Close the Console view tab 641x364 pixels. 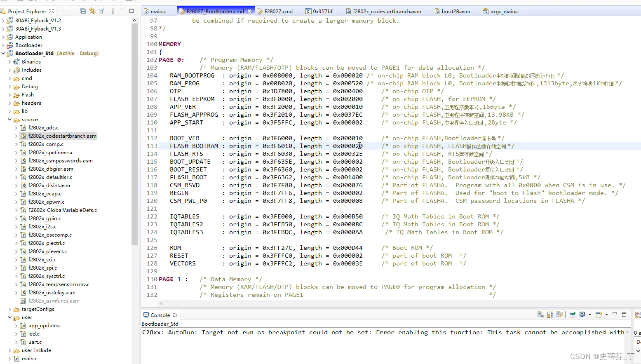pos(175,315)
